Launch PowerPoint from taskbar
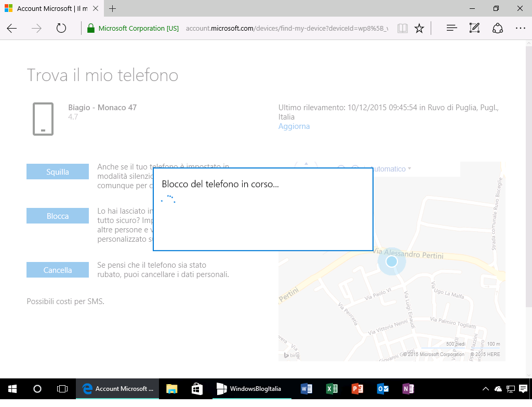 (x=357, y=389)
